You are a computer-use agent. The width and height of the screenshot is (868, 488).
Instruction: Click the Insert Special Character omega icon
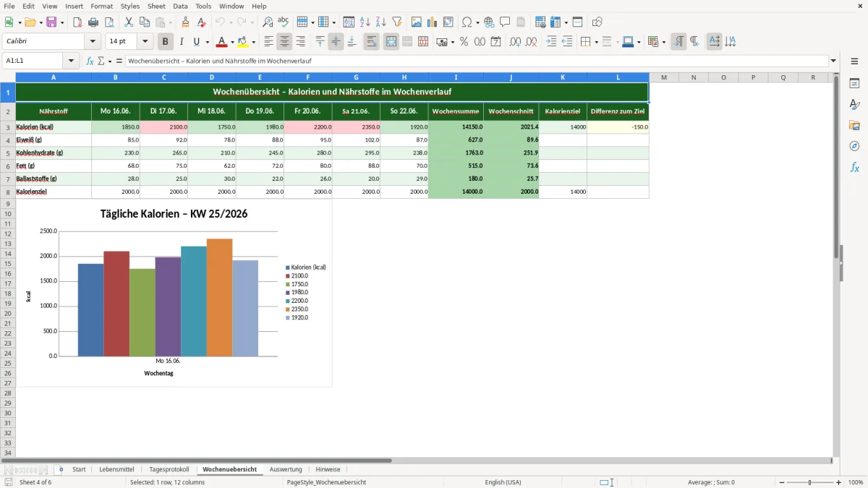[x=467, y=22]
